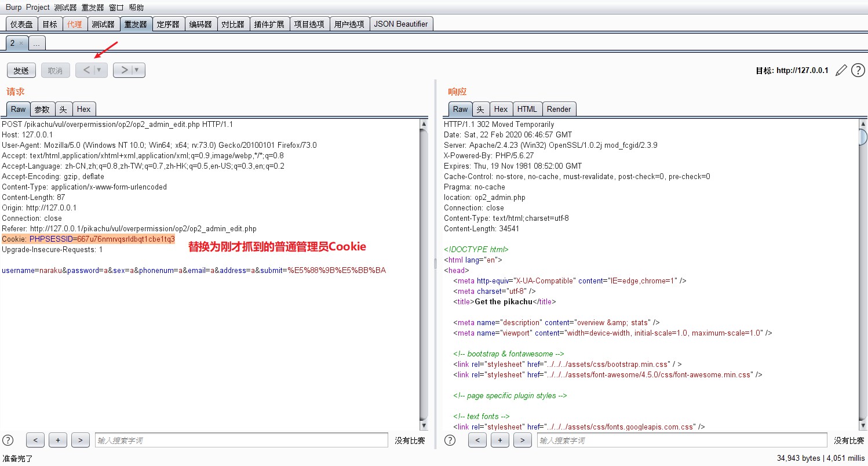Click the 取消 cancel button
Image resolution: width=868 pixels, height=466 pixels.
tap(56, 70)
